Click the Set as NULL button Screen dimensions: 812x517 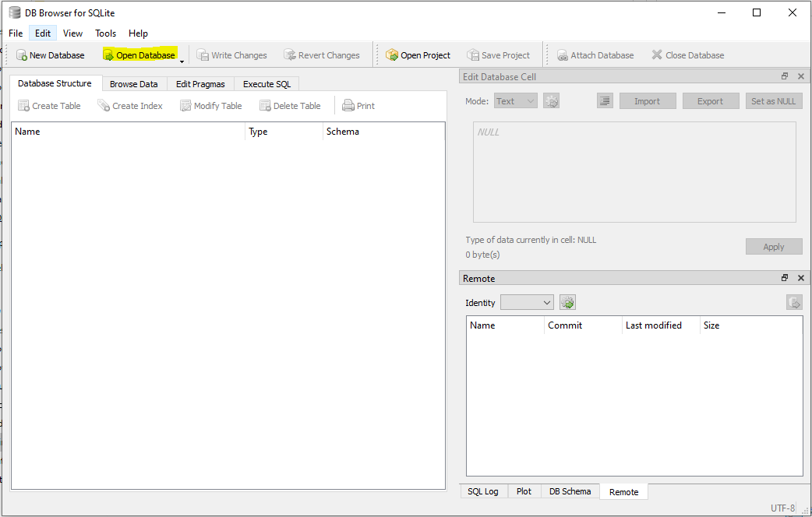[774, 101]
